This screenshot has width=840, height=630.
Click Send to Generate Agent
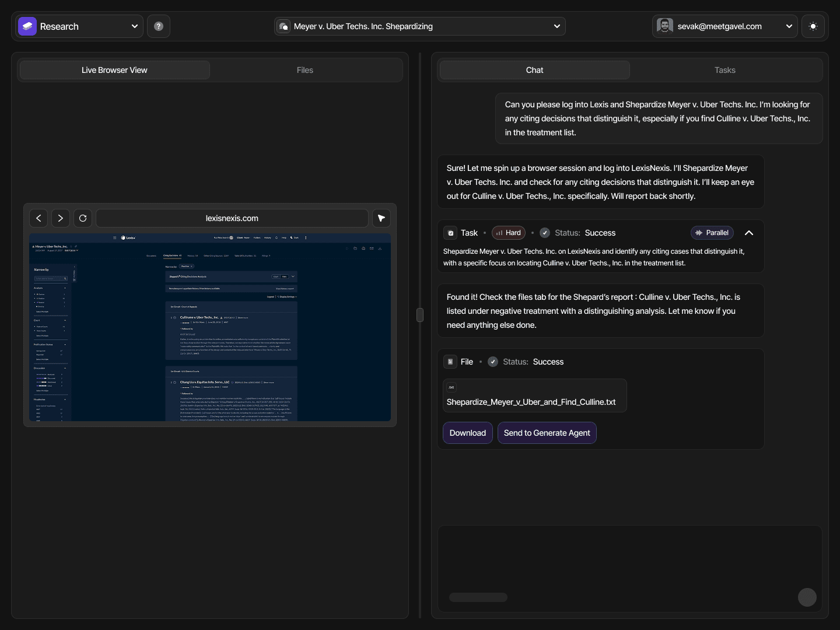tap(547, 433)
